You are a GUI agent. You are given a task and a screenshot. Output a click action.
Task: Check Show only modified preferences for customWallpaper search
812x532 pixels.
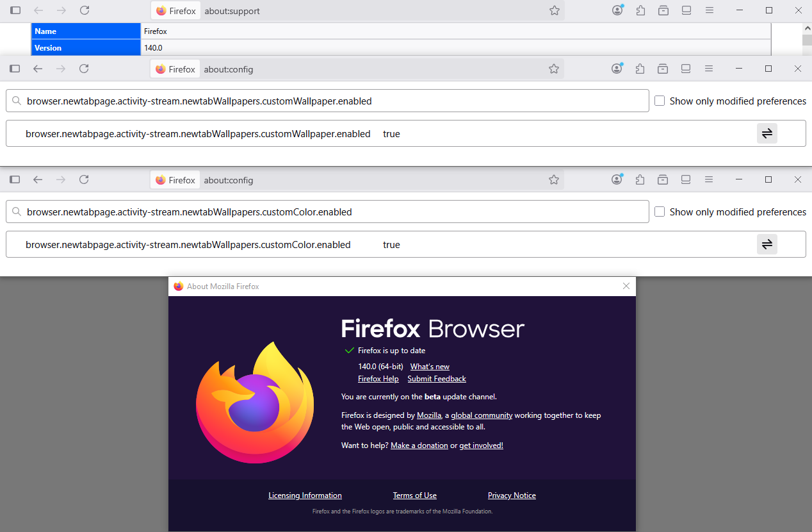pos(660,101)
